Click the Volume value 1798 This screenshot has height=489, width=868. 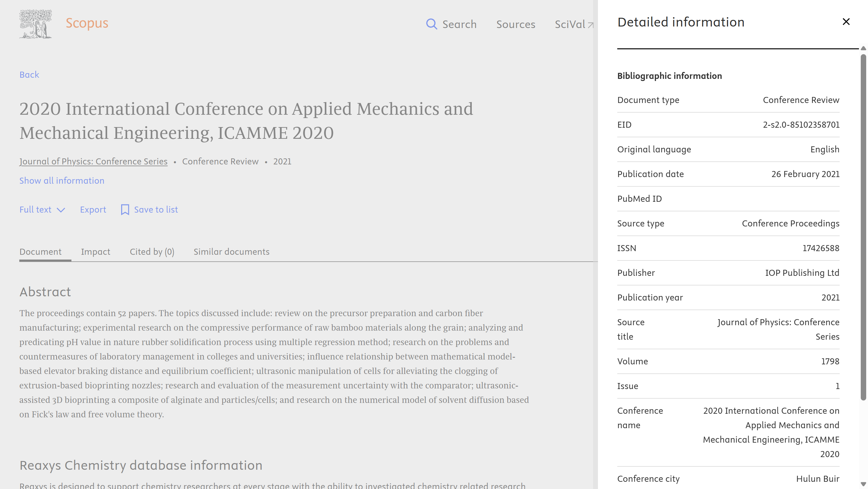830,361
